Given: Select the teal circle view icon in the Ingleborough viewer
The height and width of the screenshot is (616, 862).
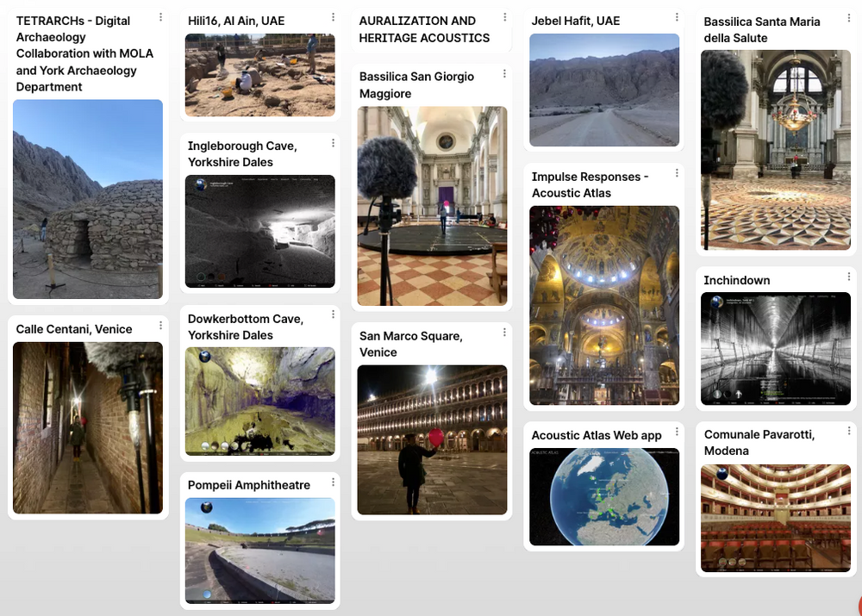Looking at the screenshot, I should pos(201,276).
